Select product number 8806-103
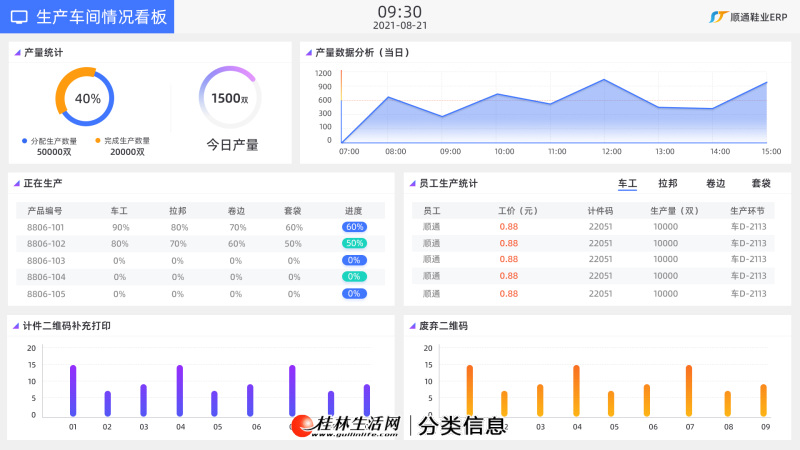Viewport: 800px width, 450px height. coord(46,261)
